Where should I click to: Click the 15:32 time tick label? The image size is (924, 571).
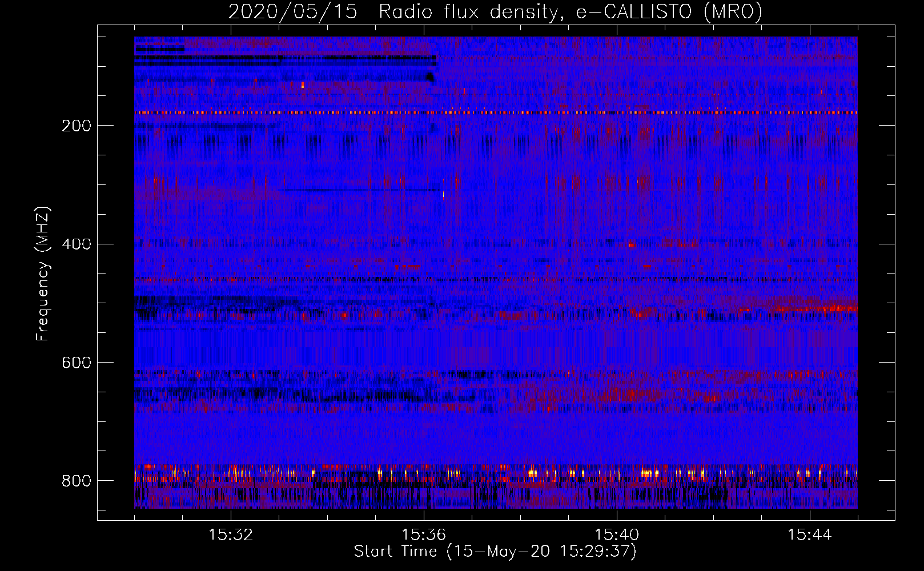[231, 535]
